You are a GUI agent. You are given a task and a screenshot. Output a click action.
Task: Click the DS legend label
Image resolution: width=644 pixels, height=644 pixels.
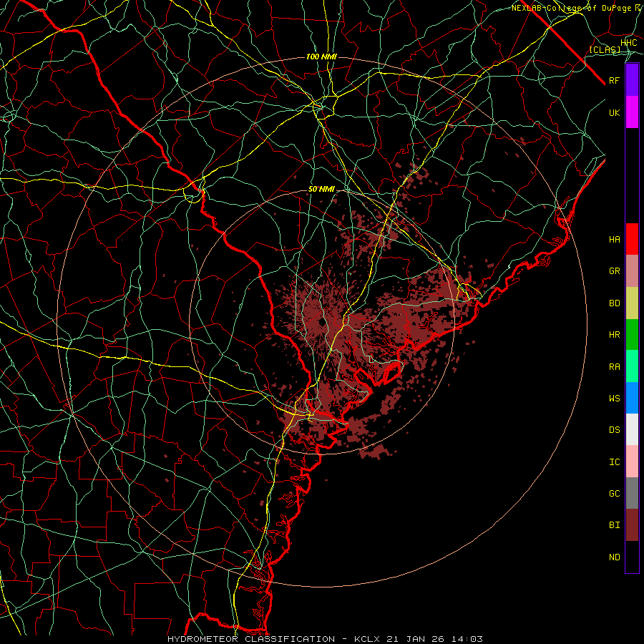[614, 430]
